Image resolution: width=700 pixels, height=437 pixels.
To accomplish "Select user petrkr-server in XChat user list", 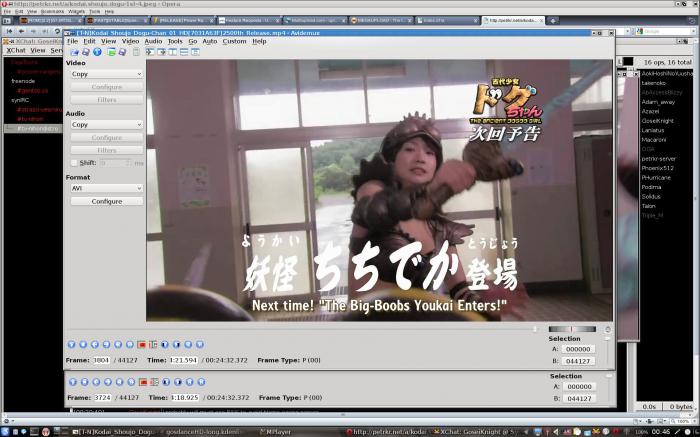I will (658, 159).
